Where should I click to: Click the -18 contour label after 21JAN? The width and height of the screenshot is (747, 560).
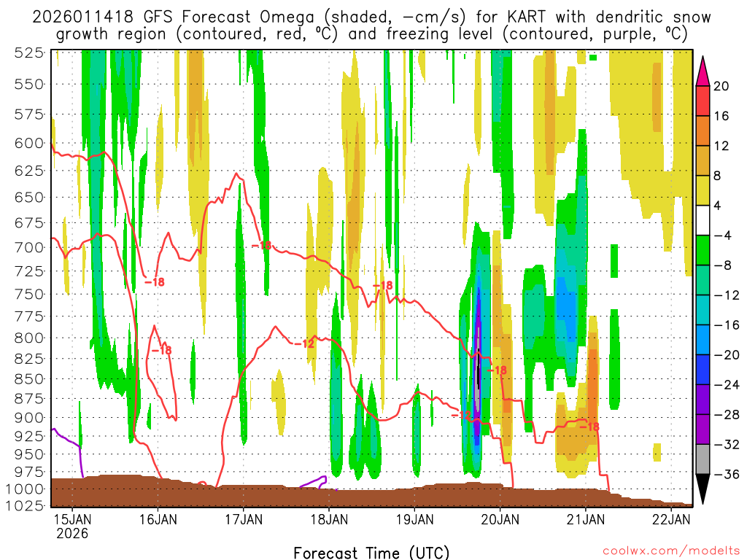(x=589, y=427)
